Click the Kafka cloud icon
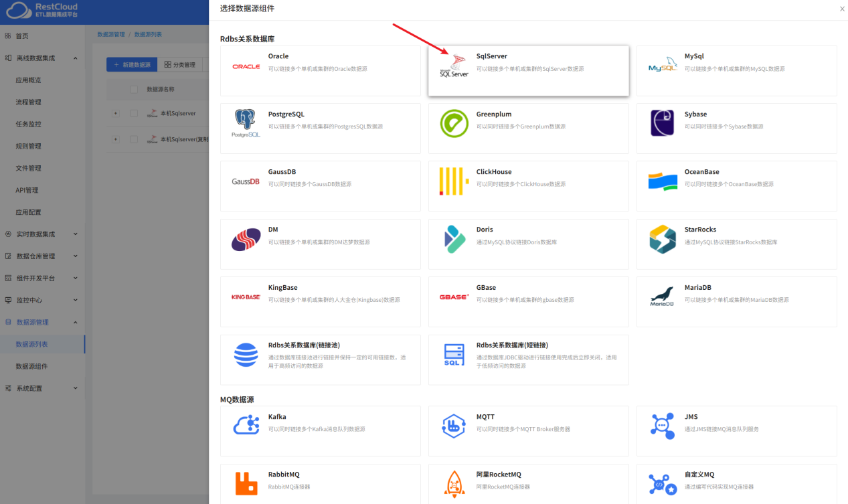848x504 pixels. 246,425
